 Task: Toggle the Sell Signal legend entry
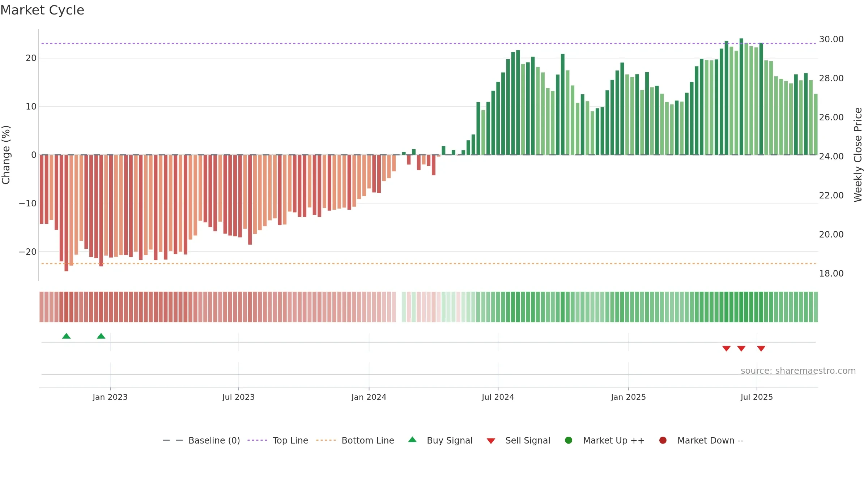518,440
